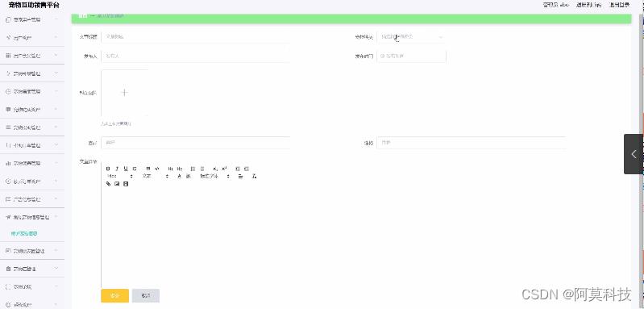The image size is (644, 309).
Task: Apply superscript formatting in the editor
Action: click(224, 169)
